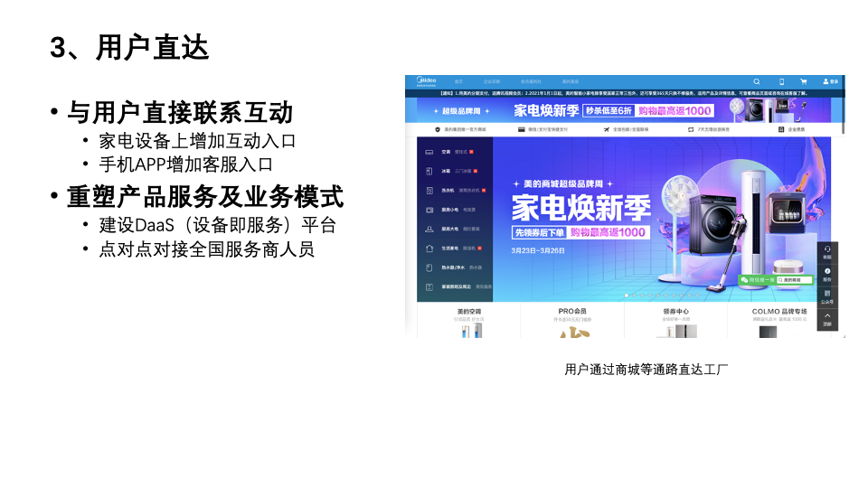The height and width of the screenshot is (488, 868).
Task: Select the 厨房大电 range hood category icon
Action: click(429, 229)
